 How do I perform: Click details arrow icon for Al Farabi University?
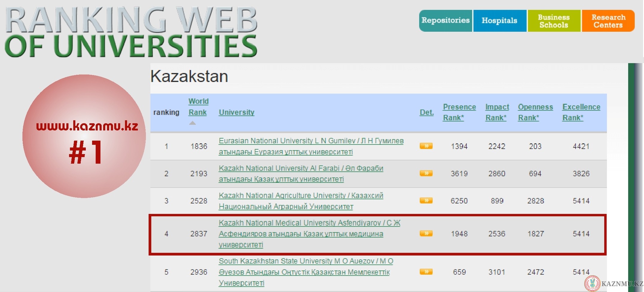pyautogui.click(x=426, y=173)
